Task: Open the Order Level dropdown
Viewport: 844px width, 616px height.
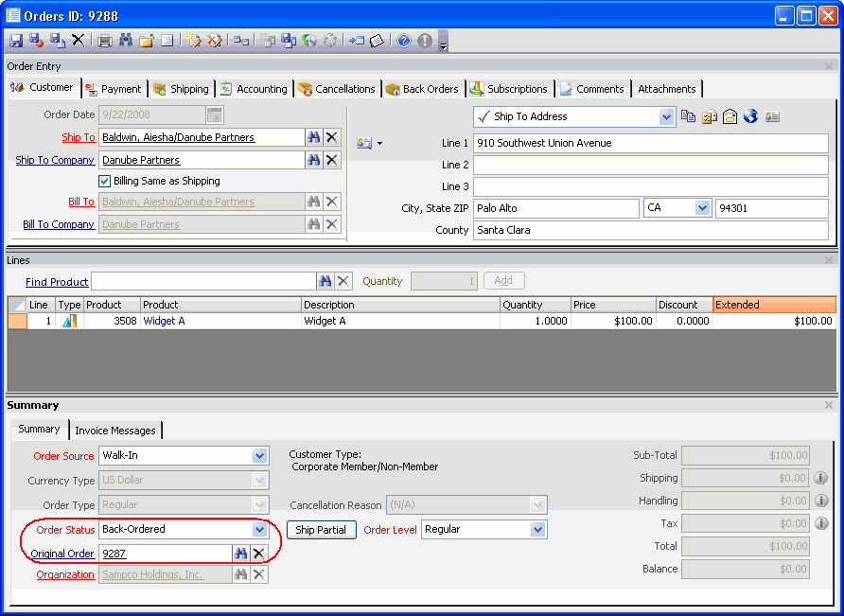Action: tap(537, 529)
